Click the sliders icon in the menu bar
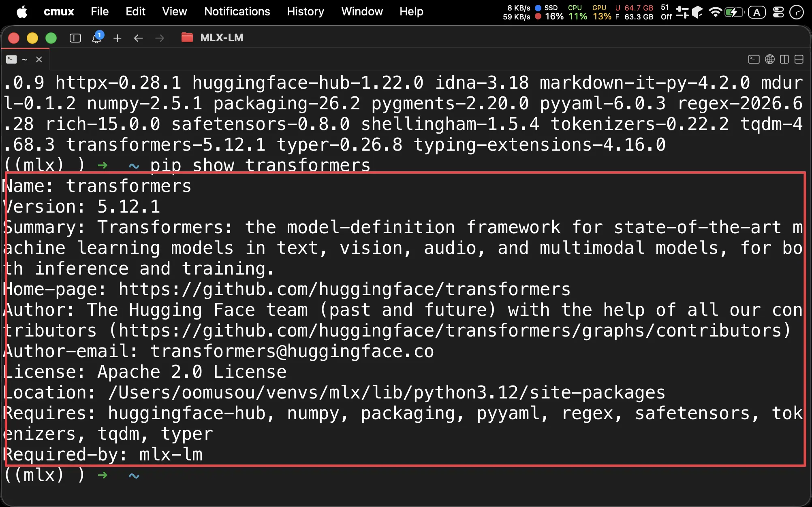Screen dimensions: 812x507 (x=682, y=12)
